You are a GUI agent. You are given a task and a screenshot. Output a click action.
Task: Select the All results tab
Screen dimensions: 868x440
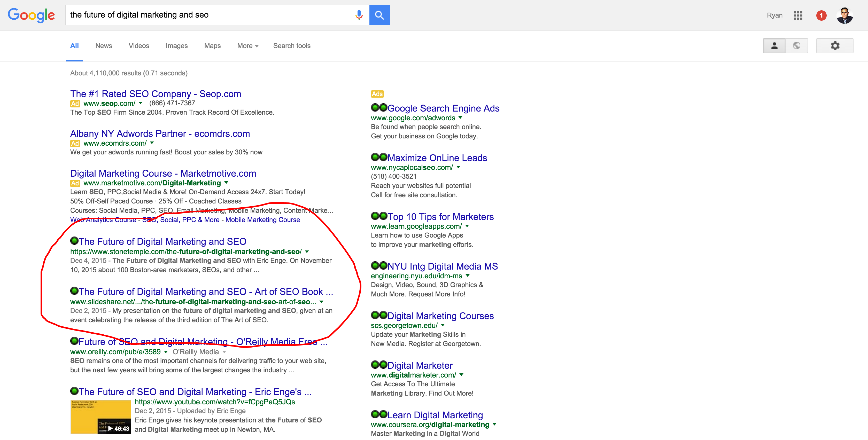tap(74, 46)
